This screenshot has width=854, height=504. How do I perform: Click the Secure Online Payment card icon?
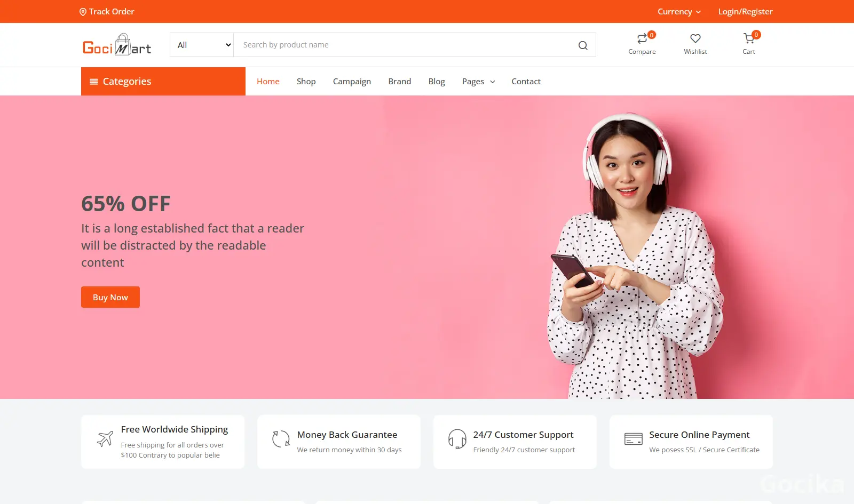pos(633,439)
